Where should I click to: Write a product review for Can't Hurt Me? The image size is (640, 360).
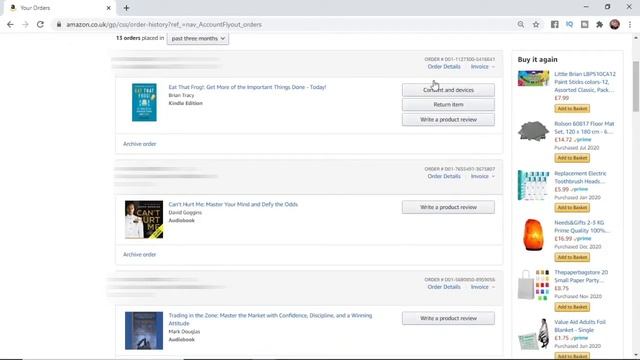tap(448, 207)
